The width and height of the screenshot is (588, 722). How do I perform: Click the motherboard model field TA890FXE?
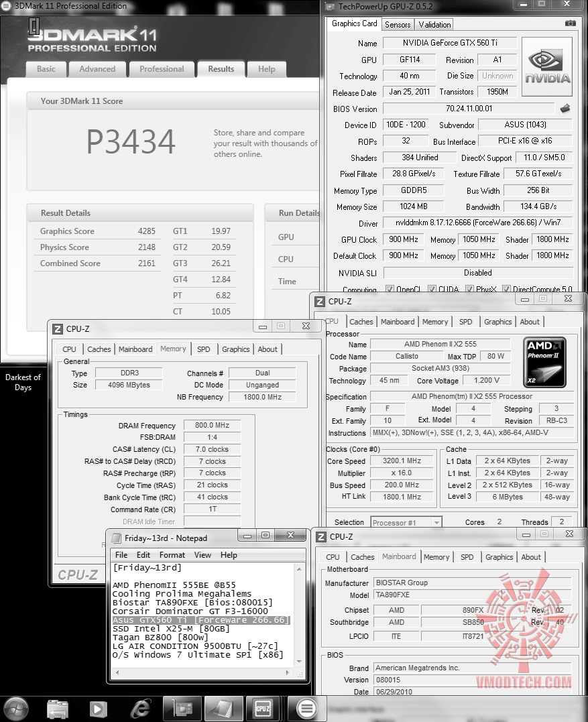tap(472, 595)
